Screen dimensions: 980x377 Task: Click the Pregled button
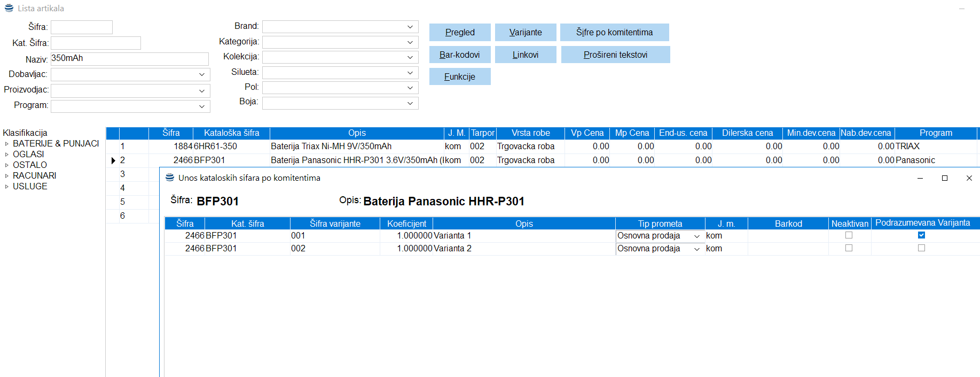click(459, 33)
